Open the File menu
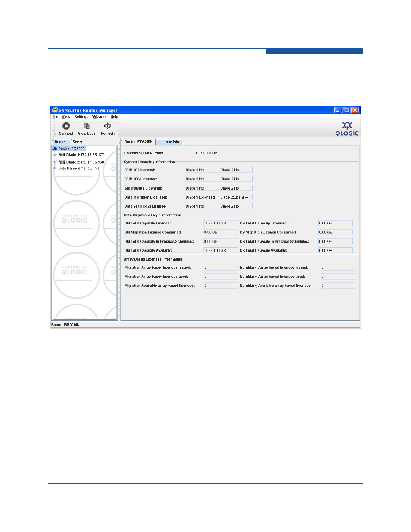Screen dimensions: 411x532 55,117
